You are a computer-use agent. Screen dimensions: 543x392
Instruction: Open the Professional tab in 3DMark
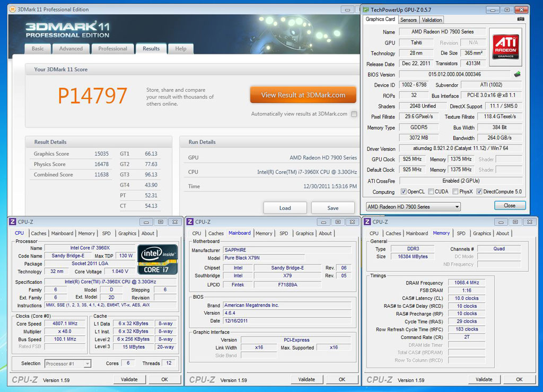112,49
